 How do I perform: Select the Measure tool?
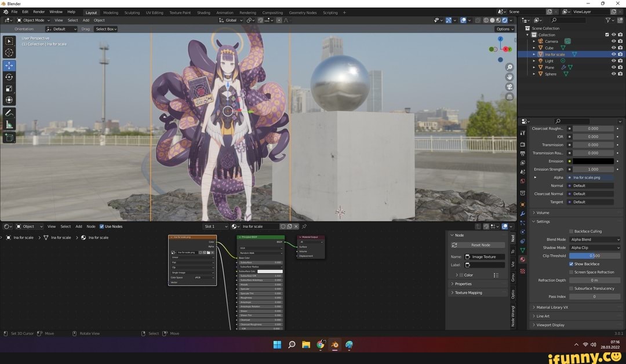pos(9,124)
